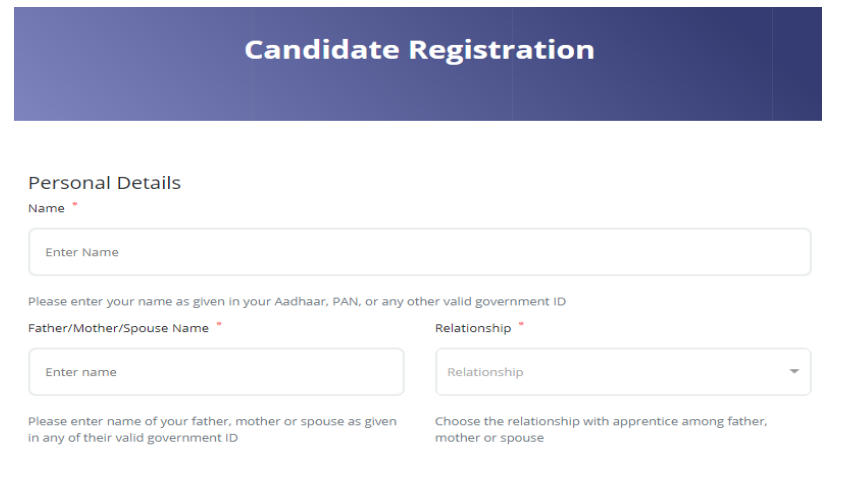The width and height of the screenshot is (842, 477).
Task: Click the Father/Mother/Spouse Name label
Action: click(x=118, y=328)
